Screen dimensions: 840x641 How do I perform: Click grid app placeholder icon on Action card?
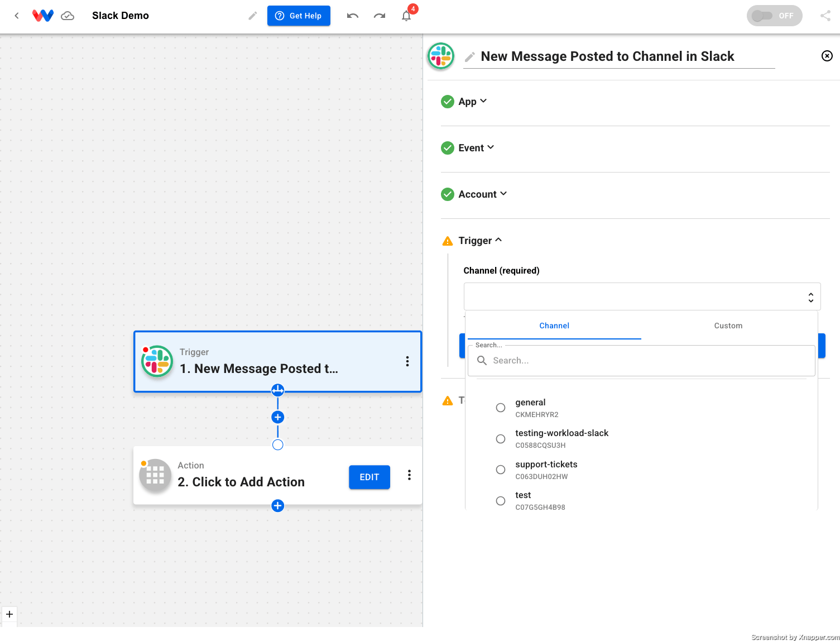[x=155, y=475]
